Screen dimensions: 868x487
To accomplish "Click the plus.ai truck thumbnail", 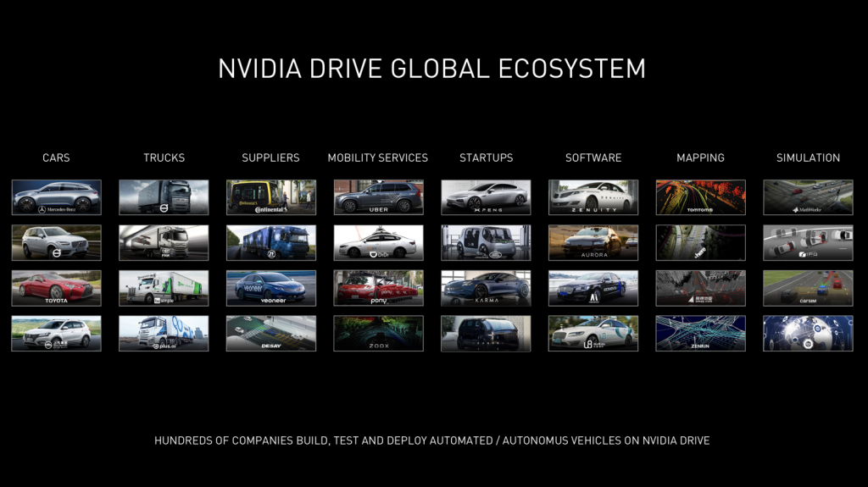I will click(164, 333).
